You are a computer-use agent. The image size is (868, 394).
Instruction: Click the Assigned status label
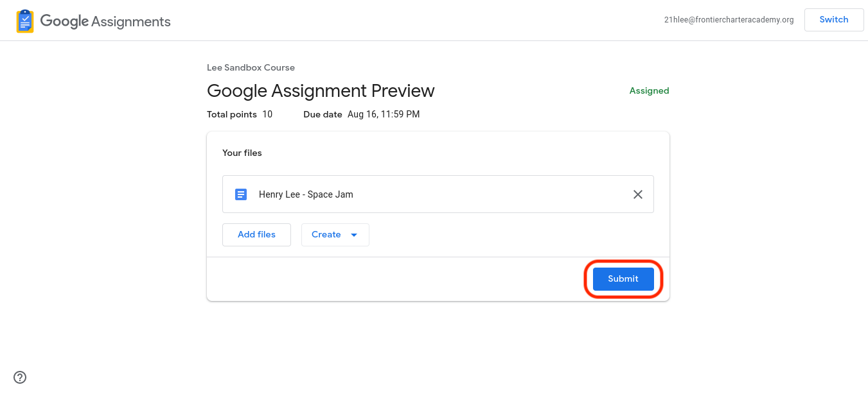coord(649,91)
